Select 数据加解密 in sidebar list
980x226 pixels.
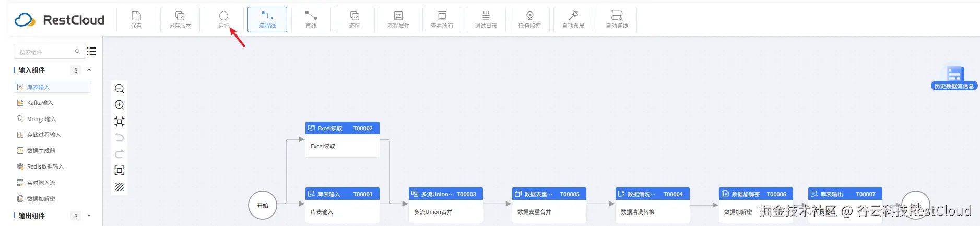52,199
